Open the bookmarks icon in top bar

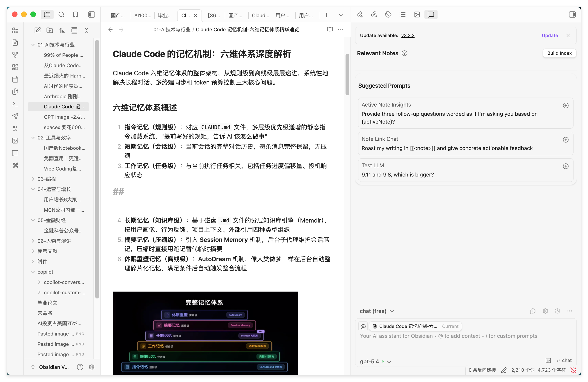[76, 14]
